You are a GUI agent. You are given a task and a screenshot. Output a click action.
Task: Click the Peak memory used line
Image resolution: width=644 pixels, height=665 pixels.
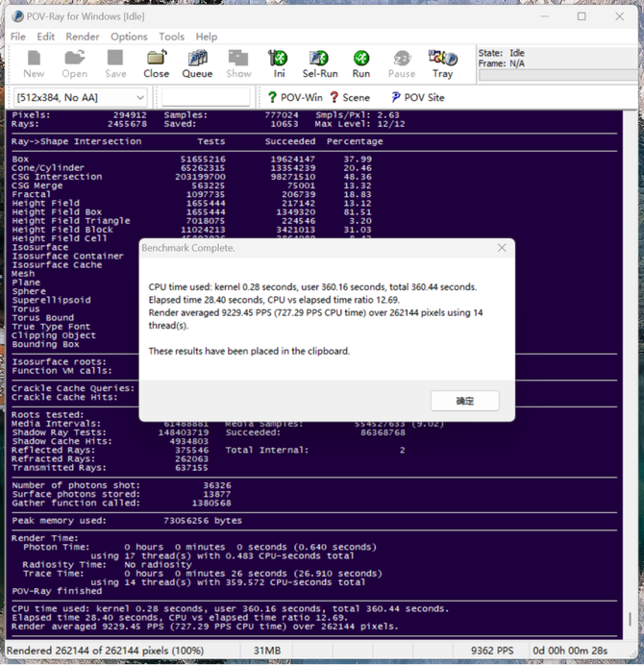point(127,521)
